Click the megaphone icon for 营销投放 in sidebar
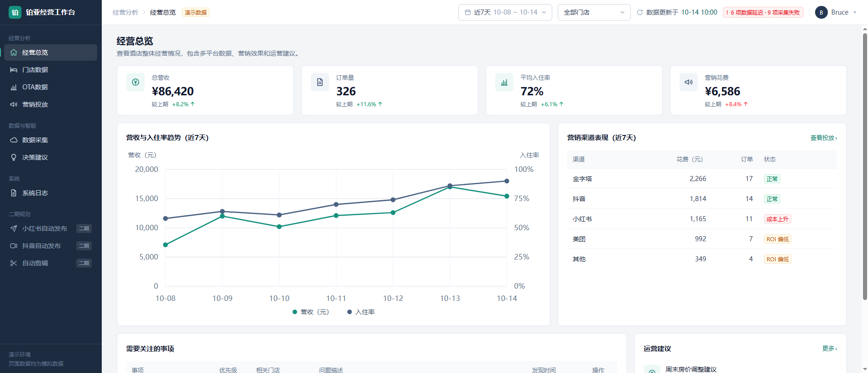Image resolution: width=868 pixels, height=373 pixels. click(14, 104)
